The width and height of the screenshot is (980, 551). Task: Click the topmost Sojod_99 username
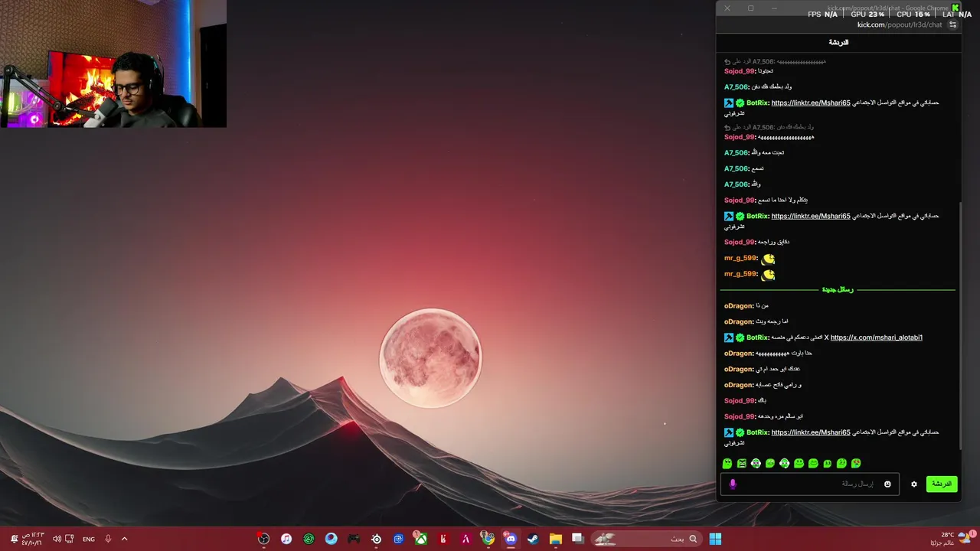coord(739,71)
